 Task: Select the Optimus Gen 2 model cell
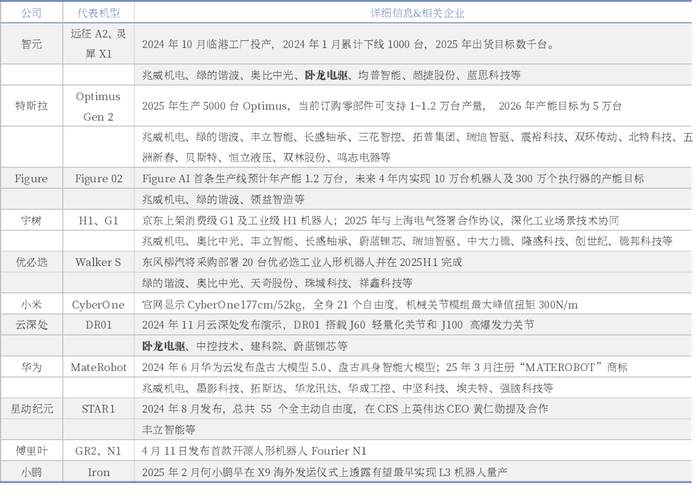point(98,106)
